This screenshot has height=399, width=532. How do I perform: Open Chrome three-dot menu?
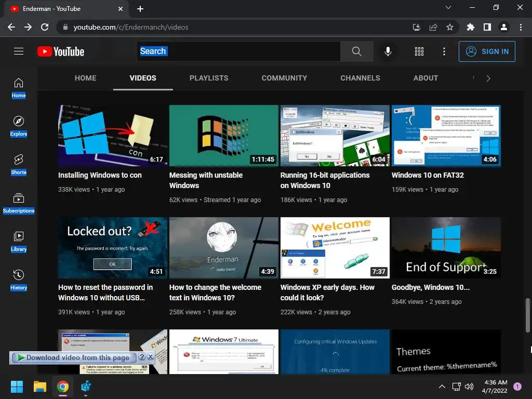[x=521, y=27]
